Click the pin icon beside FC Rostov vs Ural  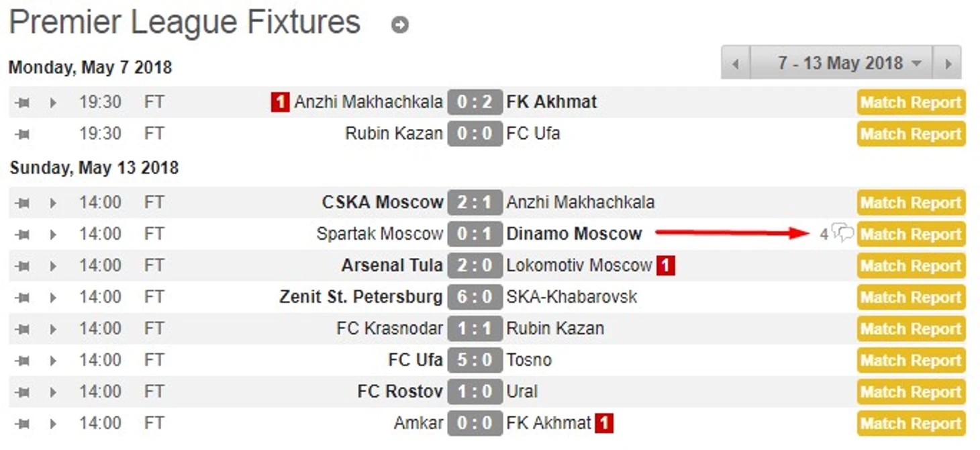tap(23, 392)
